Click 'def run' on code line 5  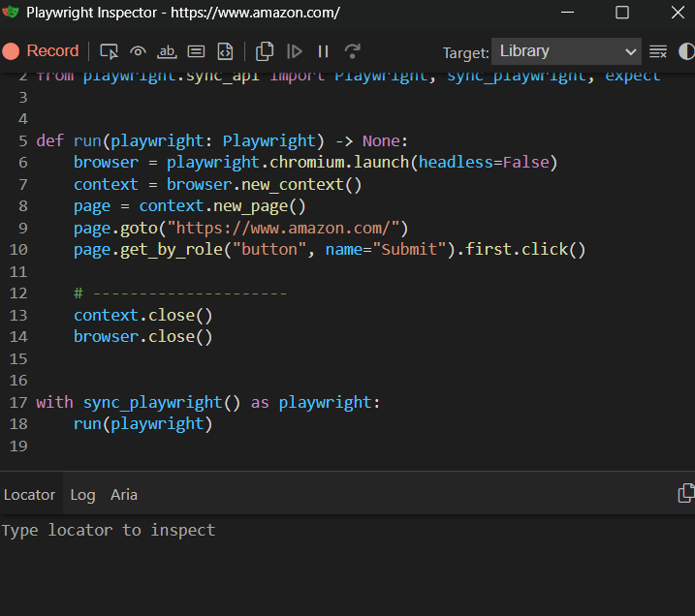tap(69, 140)
